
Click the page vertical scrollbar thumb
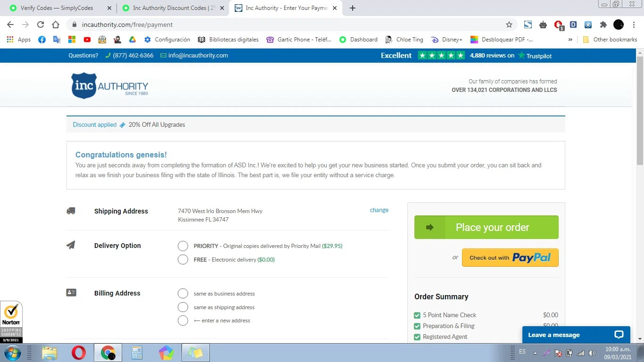640,111
